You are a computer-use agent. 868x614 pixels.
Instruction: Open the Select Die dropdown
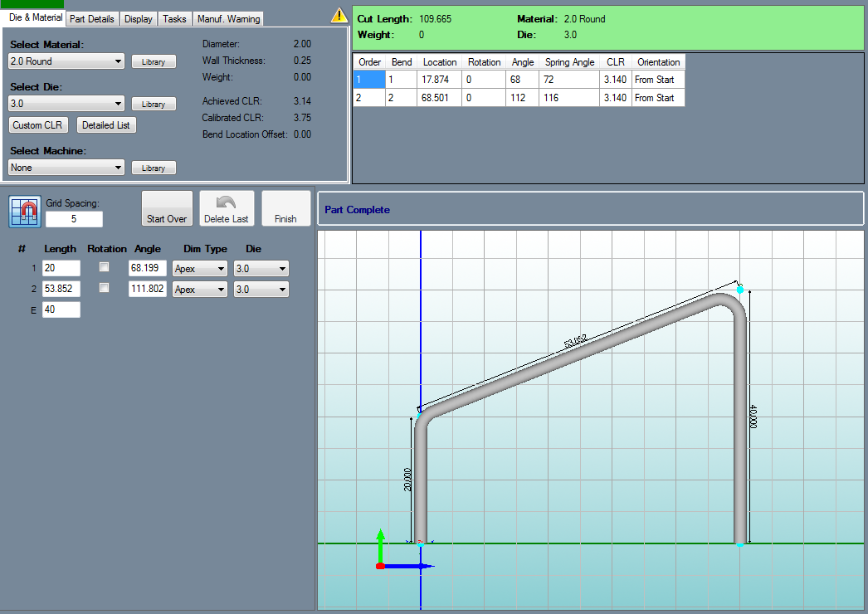click(66, 104)
